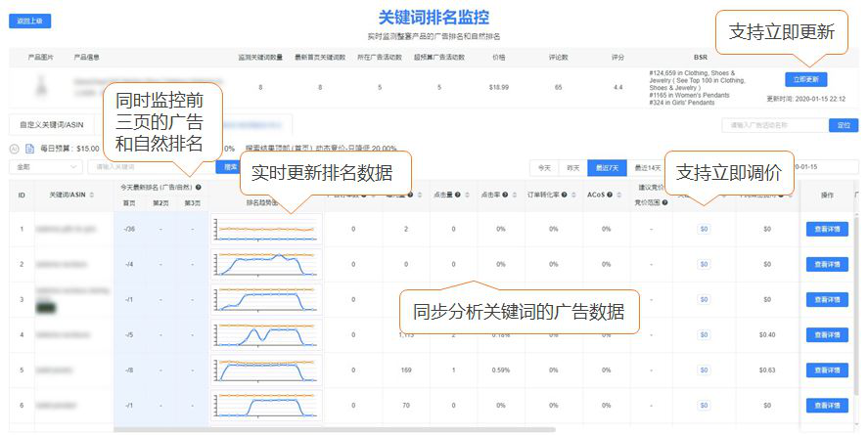868x435 pixels.
Task: Click the round AI icon beside 每日预算
Action: pos(15,149)
